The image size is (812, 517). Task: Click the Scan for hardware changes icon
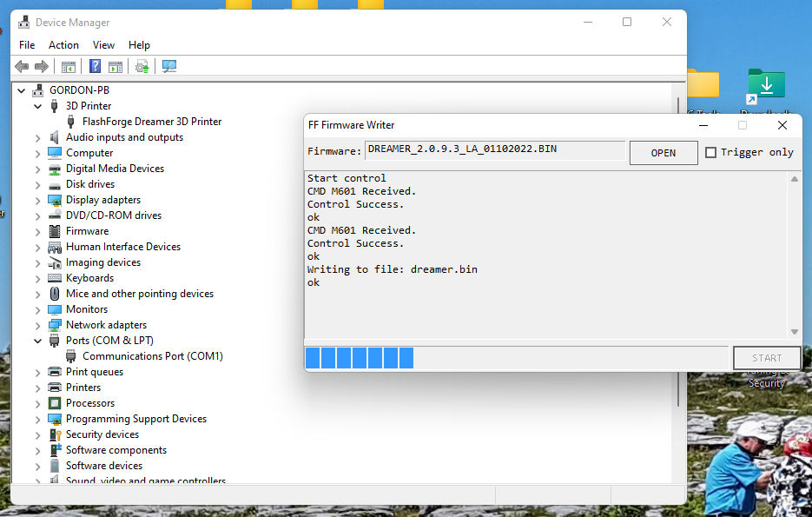coord(170,66)
